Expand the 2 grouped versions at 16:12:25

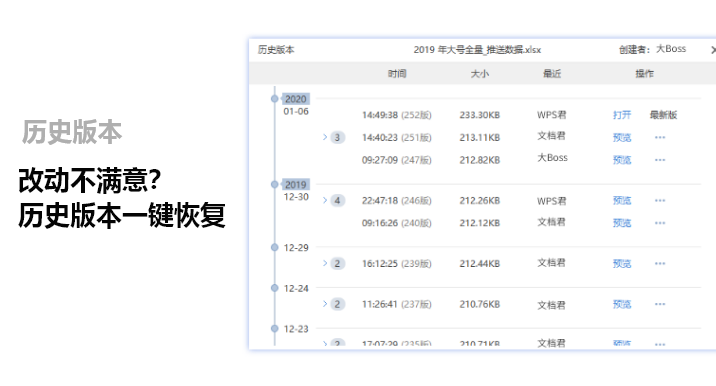tap(333, 264)
